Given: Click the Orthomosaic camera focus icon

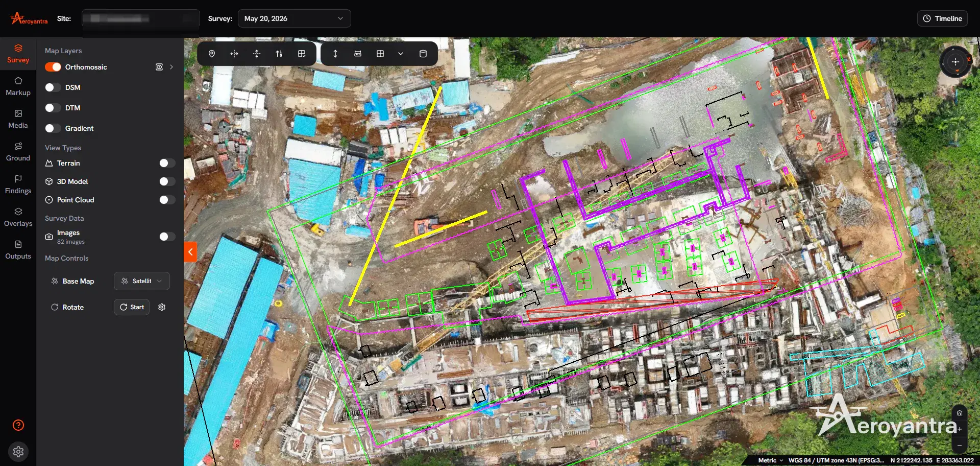Looking at the screenshot, I should (159, 67).
